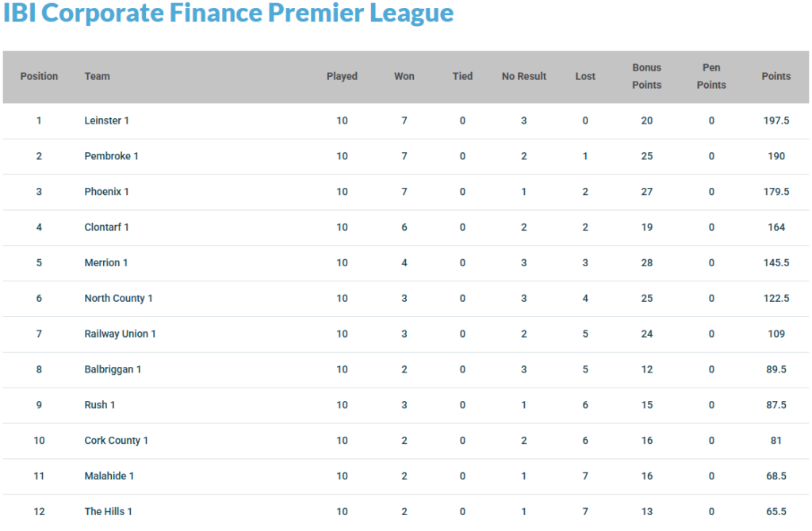Click the Won column header
Image resolution: width=812 pixels, height=531 pixels.
(404, 77)
